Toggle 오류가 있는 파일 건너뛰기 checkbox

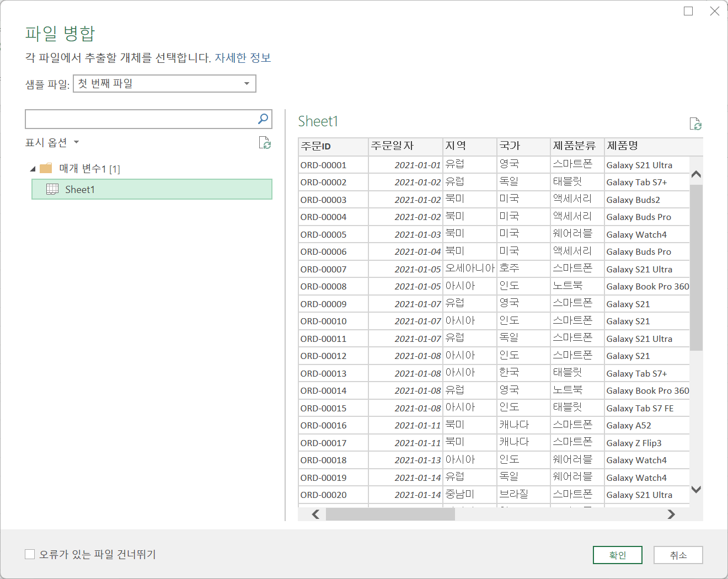tap(30, 554)
